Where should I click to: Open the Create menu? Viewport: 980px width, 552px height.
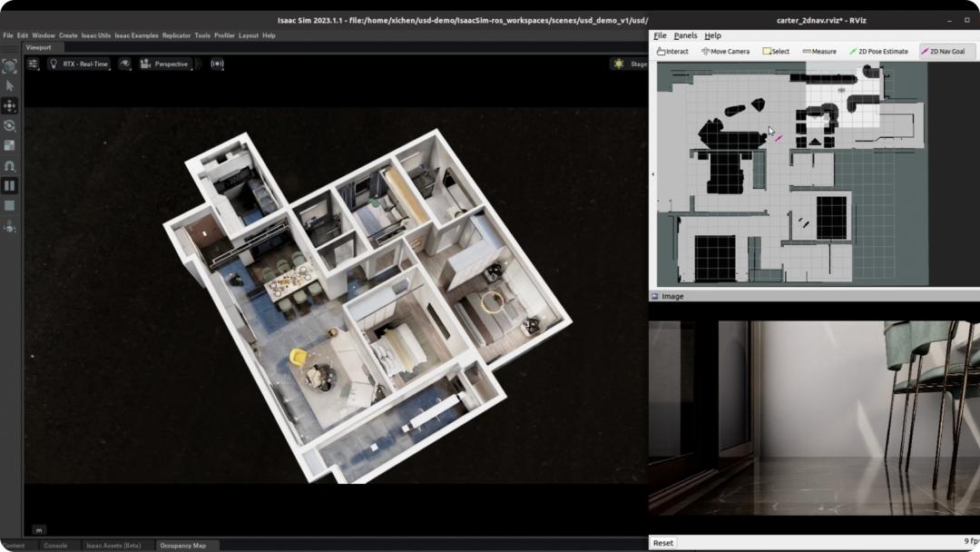(68, 35)
